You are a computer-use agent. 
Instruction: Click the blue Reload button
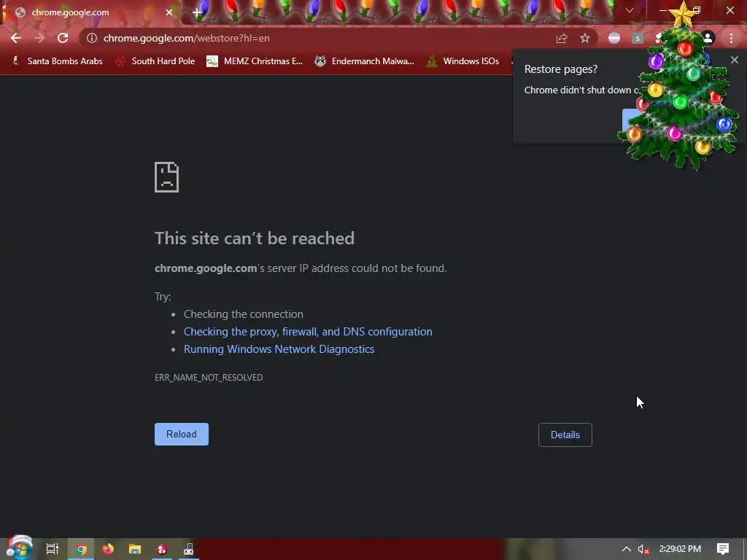tap(182, 435)
